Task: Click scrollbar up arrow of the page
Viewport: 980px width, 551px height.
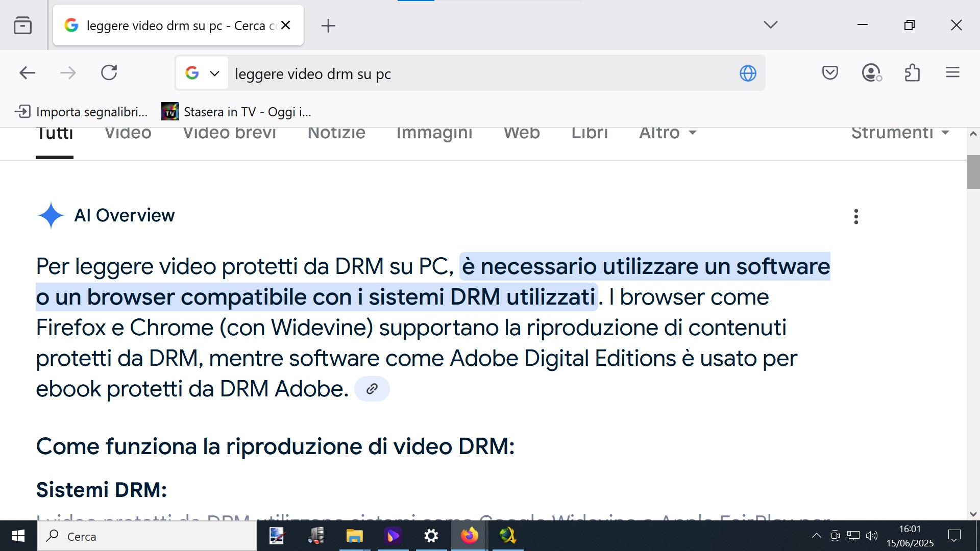Action: [973, 134]
